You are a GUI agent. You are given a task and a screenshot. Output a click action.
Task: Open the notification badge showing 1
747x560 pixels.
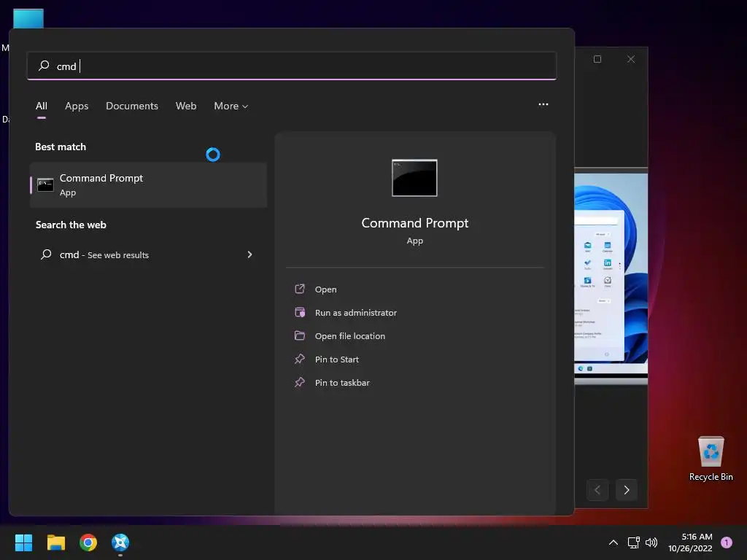pyautogui.click(x=727, y=542)
